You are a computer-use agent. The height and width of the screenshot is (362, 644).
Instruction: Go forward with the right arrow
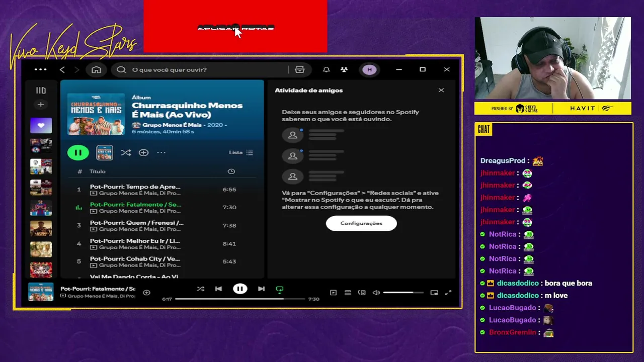[77, 69]
